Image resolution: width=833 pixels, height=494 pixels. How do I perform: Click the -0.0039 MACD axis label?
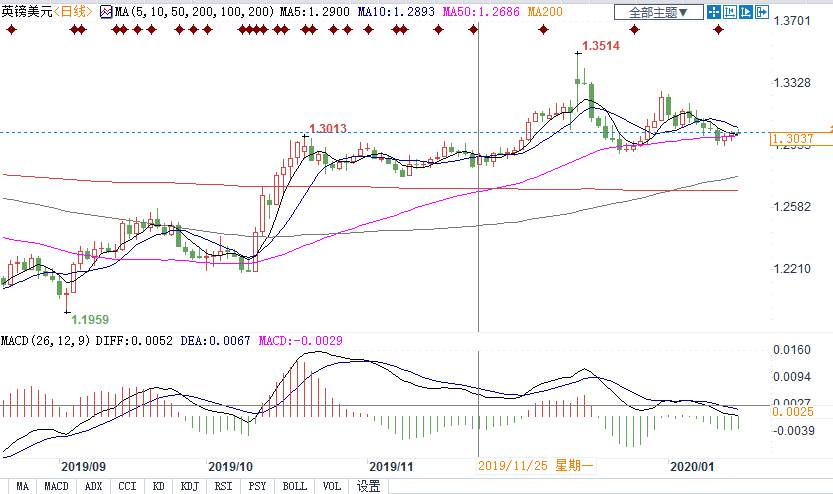click(793, 431)
